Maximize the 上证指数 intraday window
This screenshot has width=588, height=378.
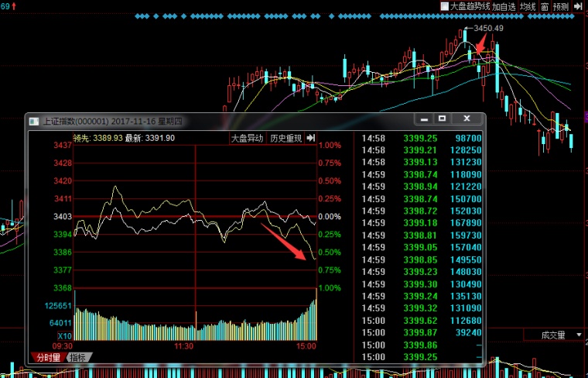[x=442, y=119]
